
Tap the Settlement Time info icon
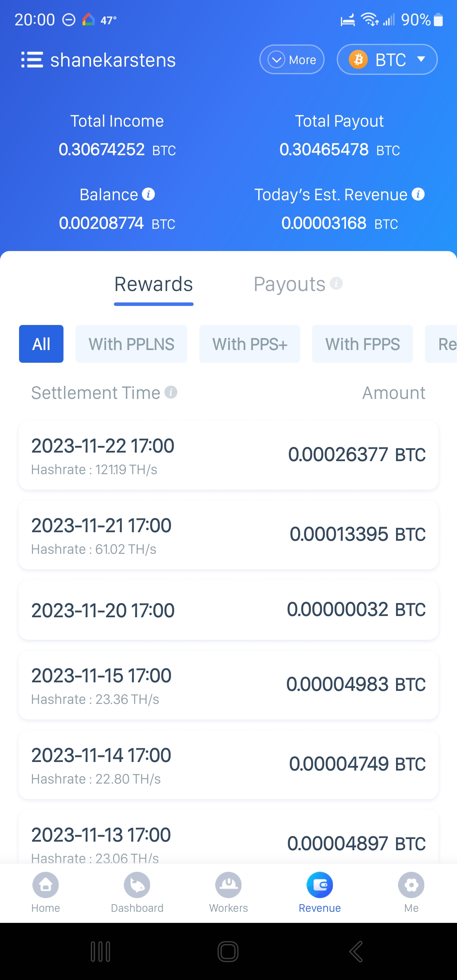click(171, 392)
